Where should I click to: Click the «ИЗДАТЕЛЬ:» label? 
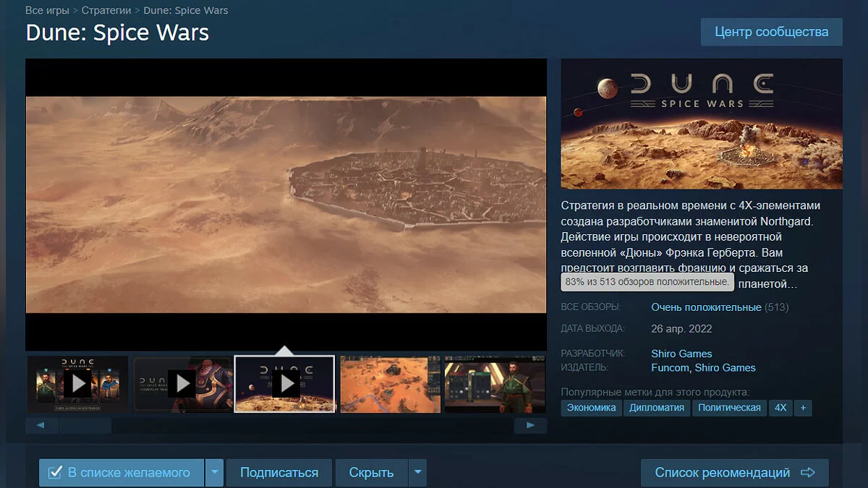pyautogui.click(x=584, y=367)
